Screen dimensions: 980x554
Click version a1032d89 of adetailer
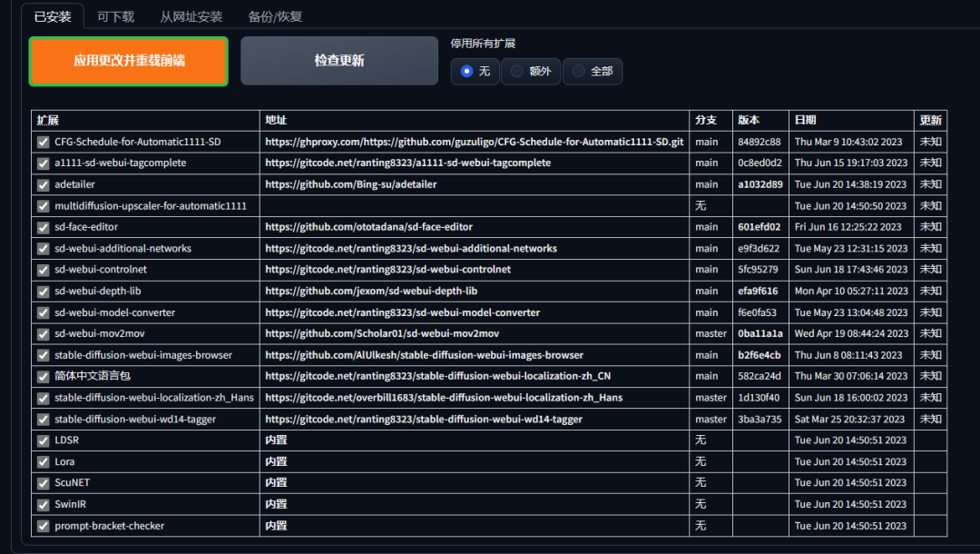point(760,184)
